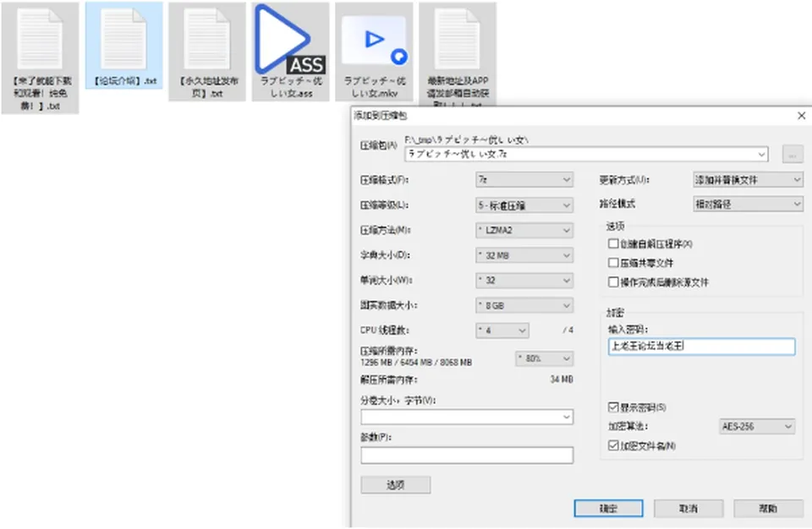Click the 帮助 (Help) button
The height and width of the screenshot is (529, 812).
coord(768,508)
